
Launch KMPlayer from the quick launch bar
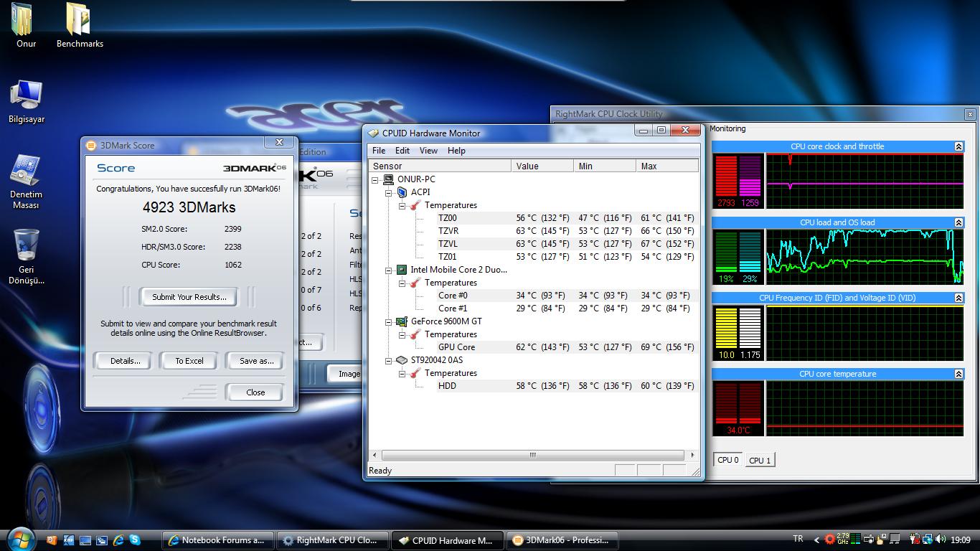point(69,540)
